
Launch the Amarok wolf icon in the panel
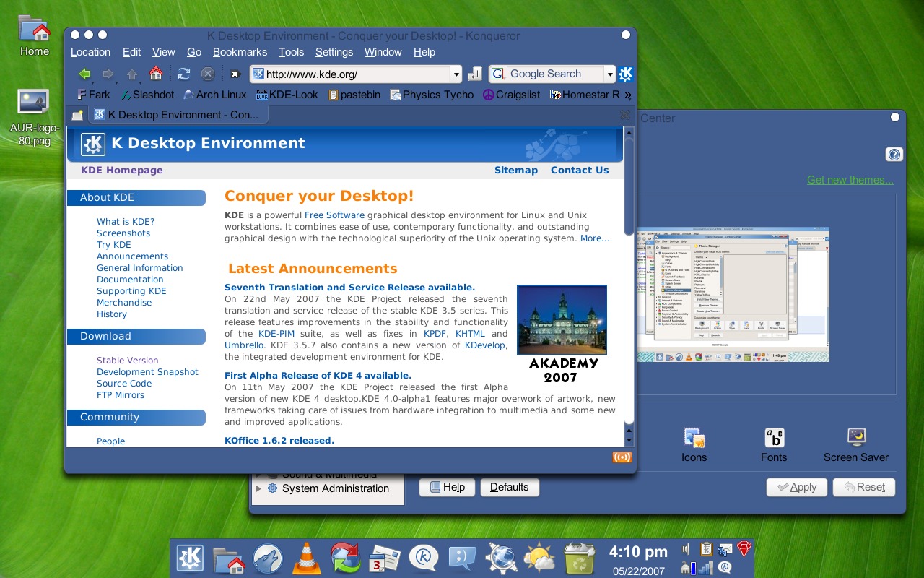pyautogui.click(x=268, y=559)
